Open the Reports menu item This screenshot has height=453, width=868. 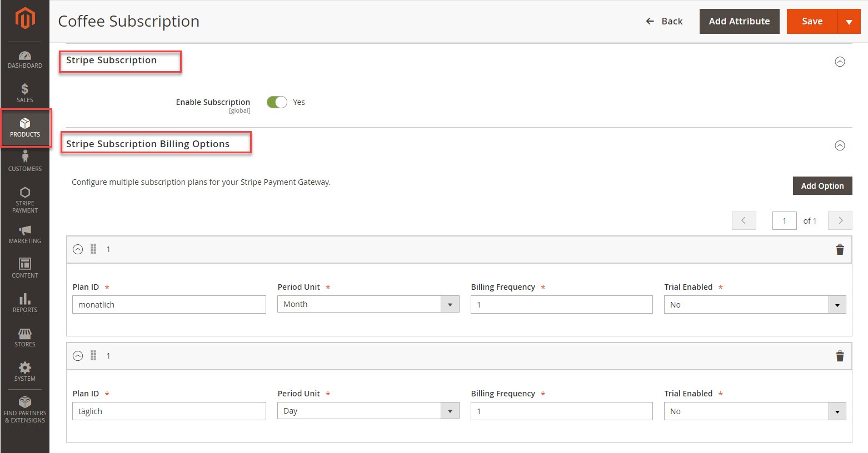tap(25, 303)
